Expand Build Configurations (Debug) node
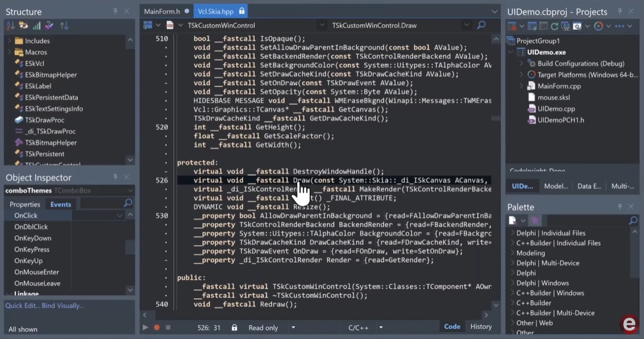The image size is (644, 339). click(x=521, y=63)
